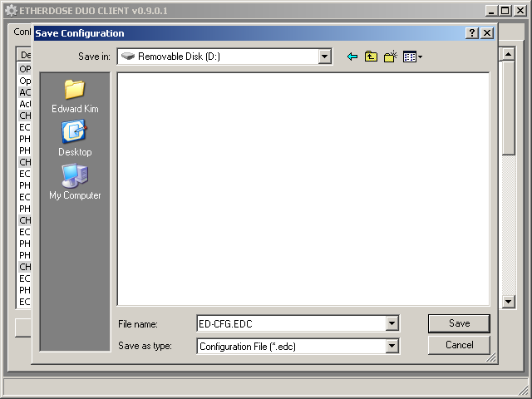Select the Desktop shortcut in places bar
This screenshot has height=399, width=532.
click(x=75, y=138)
